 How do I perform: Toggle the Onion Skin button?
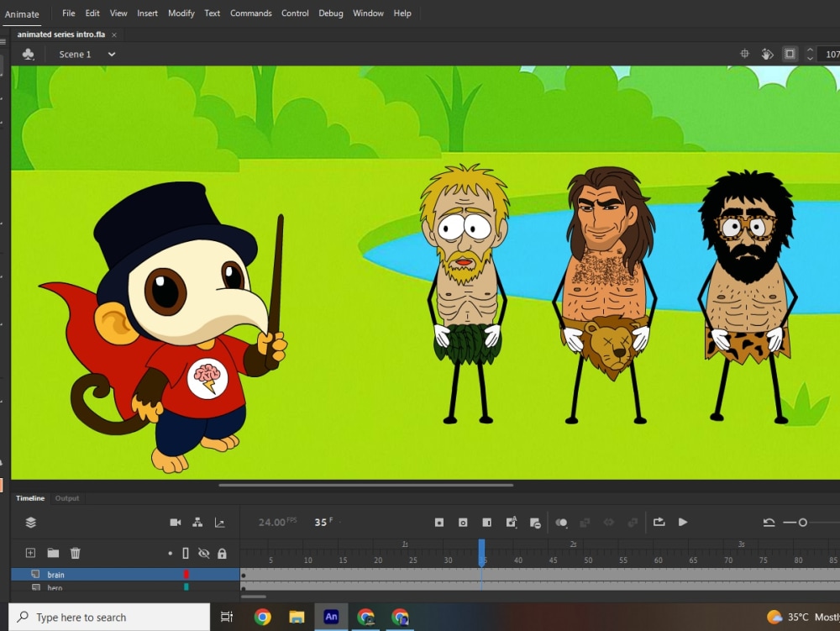561,523
